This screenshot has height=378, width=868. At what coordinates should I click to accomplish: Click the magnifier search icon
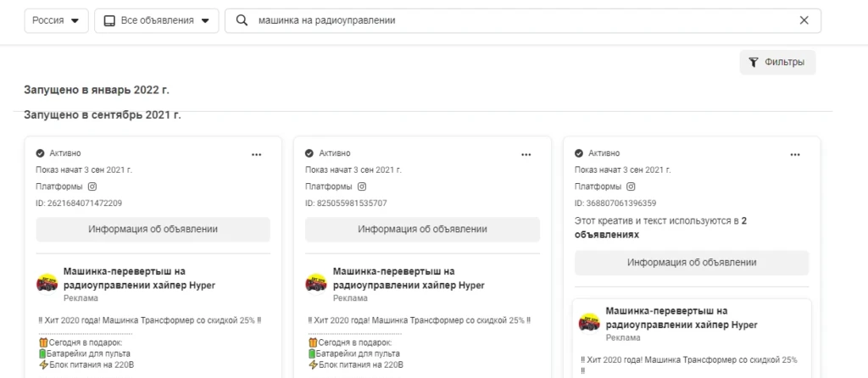[242, 20]
